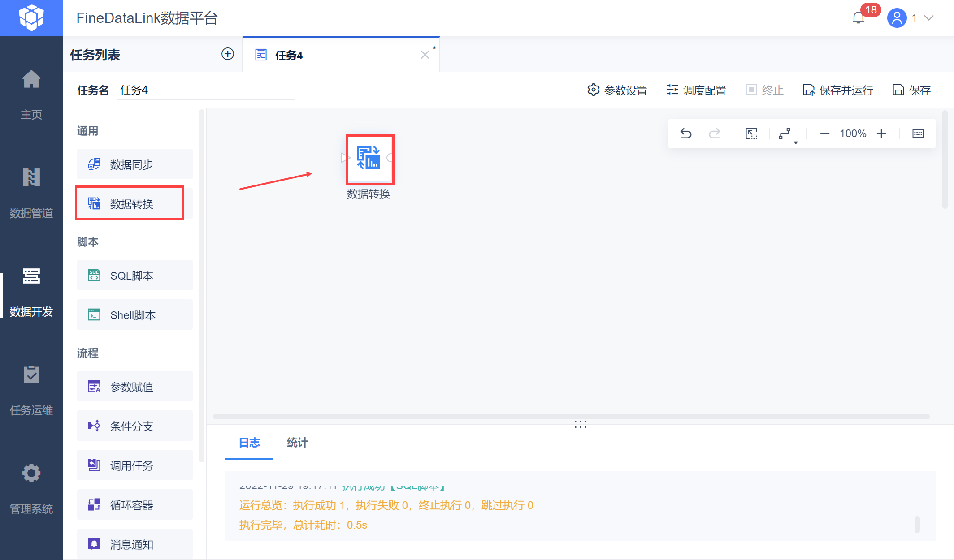Zoom in canvas with plus icon
Screen dimensions: 954x560
pyautogui.click(x=881, y=134)
